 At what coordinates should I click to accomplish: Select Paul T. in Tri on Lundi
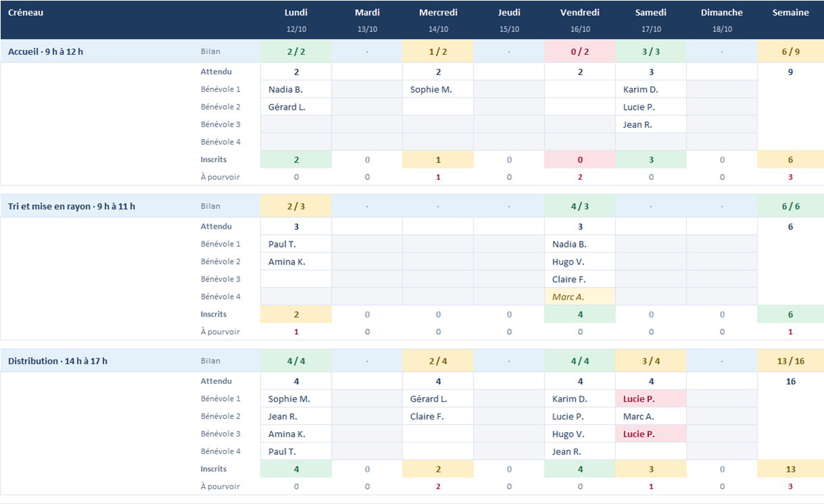296,244
